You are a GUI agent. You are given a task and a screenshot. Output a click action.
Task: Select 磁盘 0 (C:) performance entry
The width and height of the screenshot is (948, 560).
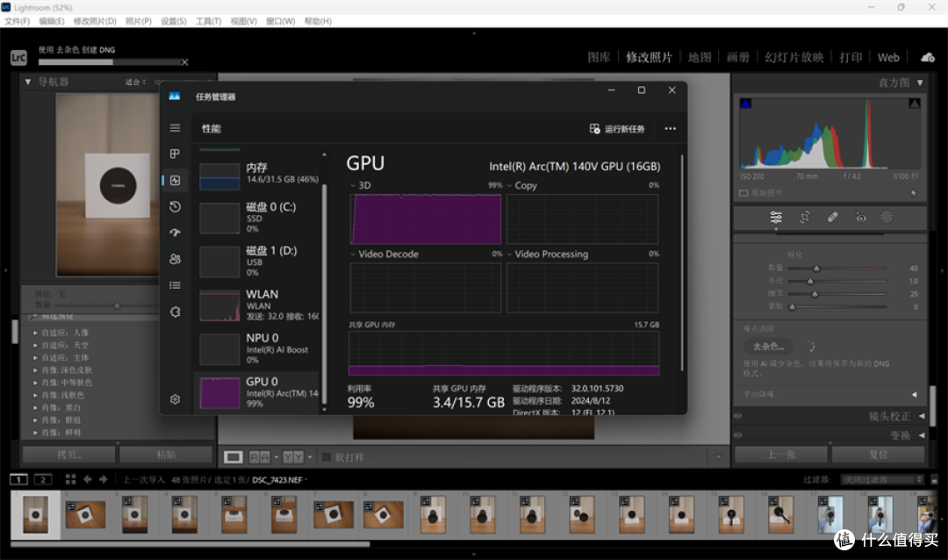259,218
